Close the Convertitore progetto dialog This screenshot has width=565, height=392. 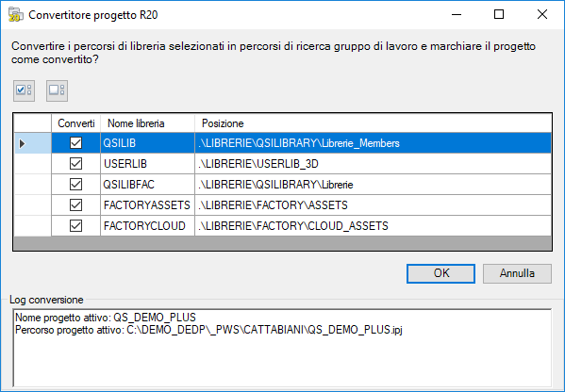pos(542,14)
